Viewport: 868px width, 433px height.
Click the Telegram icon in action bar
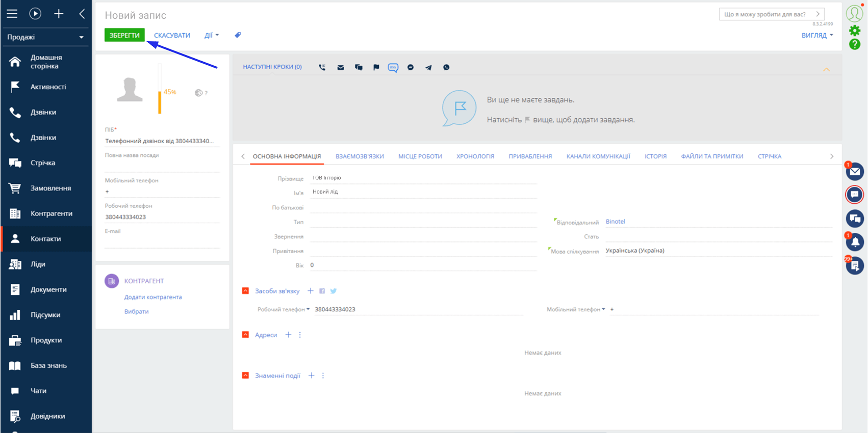click(x=428, y=67)
